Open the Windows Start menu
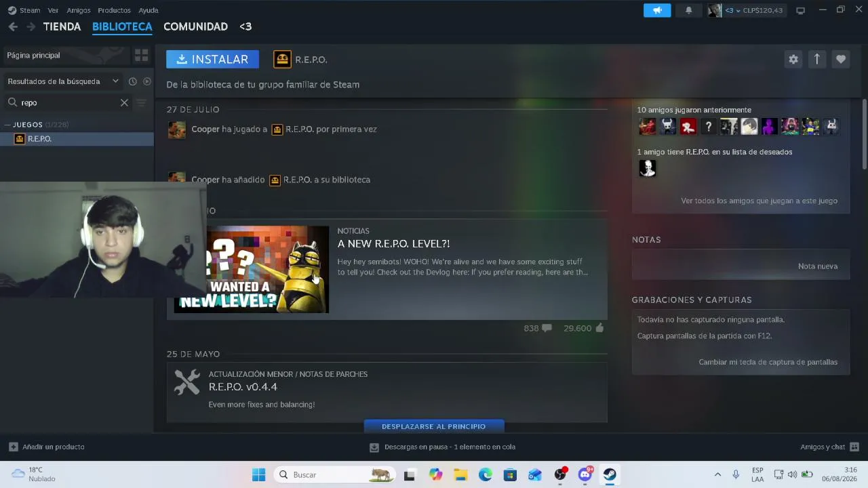868x488 pixels. (x=258, y=474)
